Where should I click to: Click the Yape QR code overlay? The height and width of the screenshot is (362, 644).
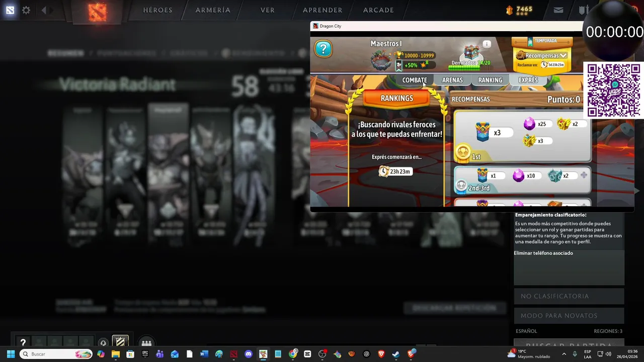[613, 90]
